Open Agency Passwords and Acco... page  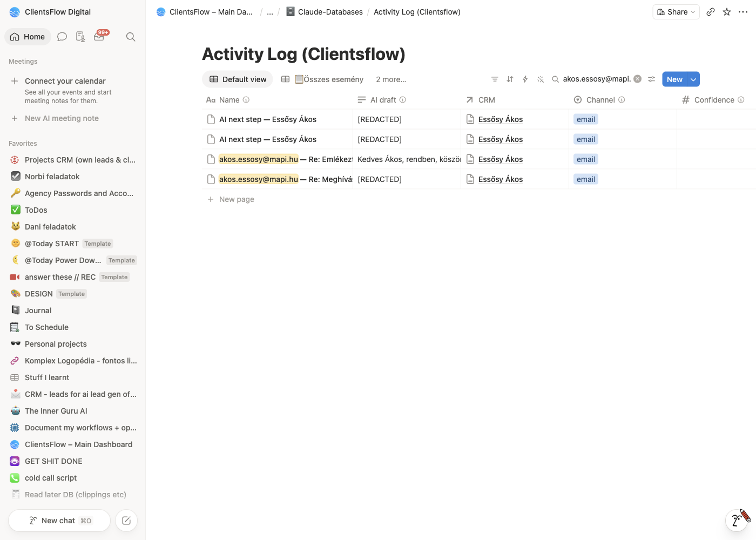(73, 193)
